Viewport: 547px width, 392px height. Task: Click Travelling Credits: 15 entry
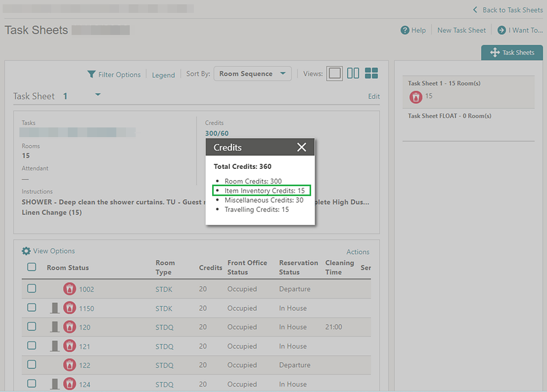point(256,209)
